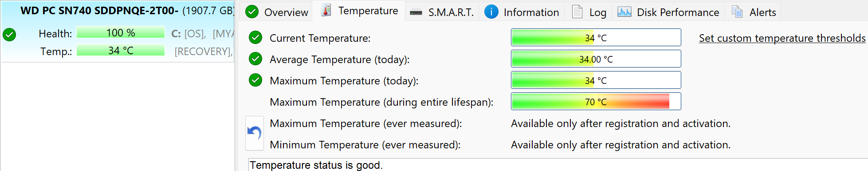The height and width of the screenshot is (171, 868).
Task: Click the green check next to Current Temperature
Action: [x=255, y=38]
